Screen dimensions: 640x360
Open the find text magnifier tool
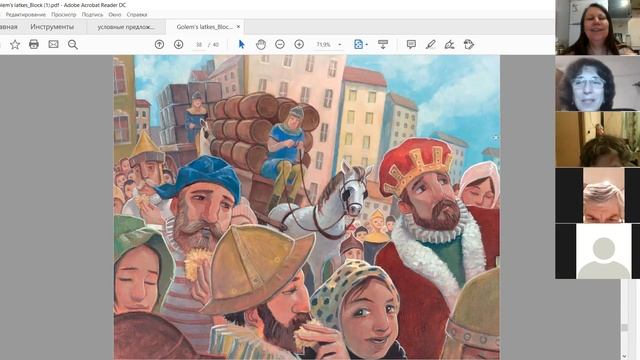pos(73,44)
